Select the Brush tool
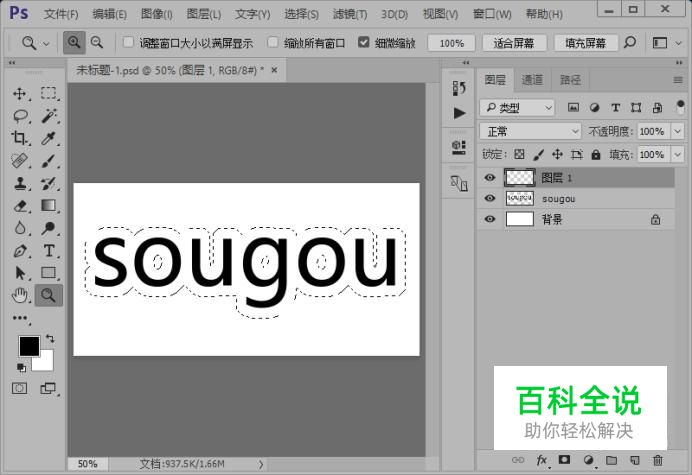 (49, 161)
